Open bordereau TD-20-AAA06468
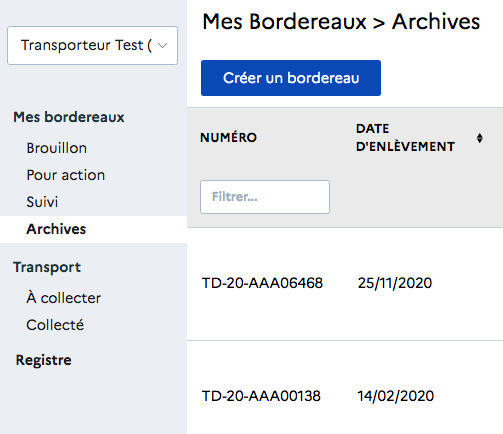The image size is (503, 434). [x=262, y=283]
